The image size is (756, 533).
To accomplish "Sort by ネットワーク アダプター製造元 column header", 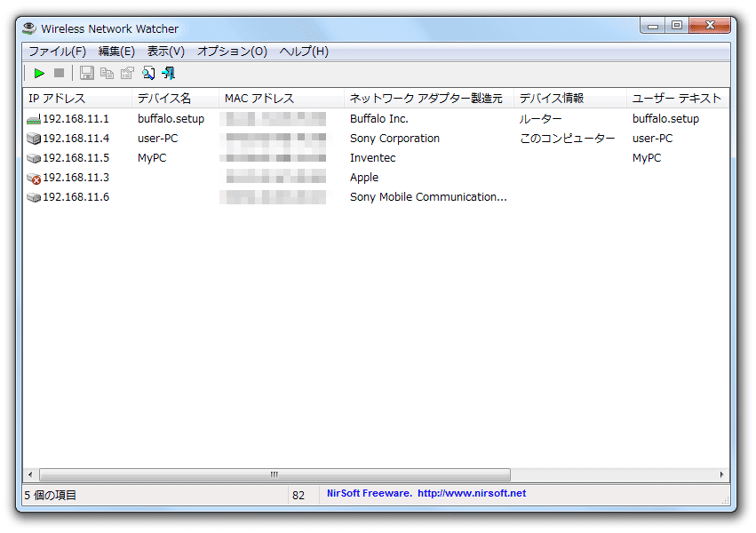I will (x=429, y=99).
